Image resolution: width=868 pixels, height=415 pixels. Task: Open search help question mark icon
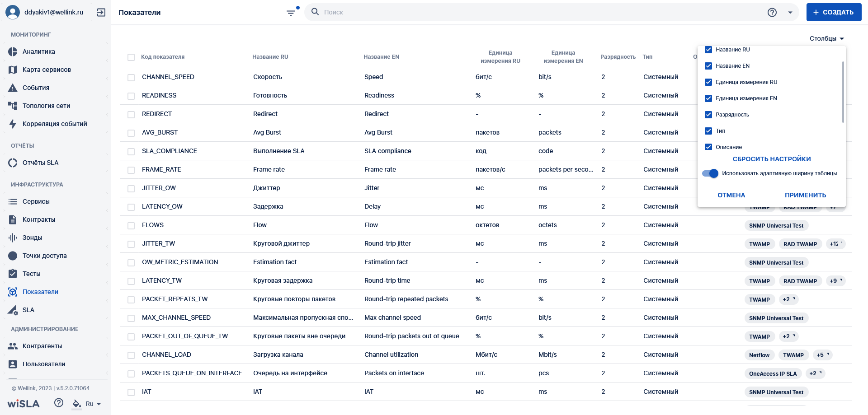(772, 12)
